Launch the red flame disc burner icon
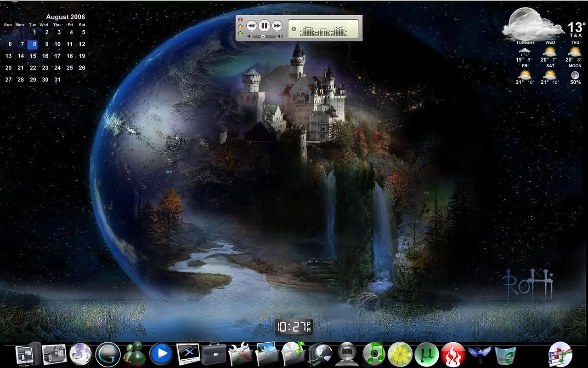 (x=453, y=355)
